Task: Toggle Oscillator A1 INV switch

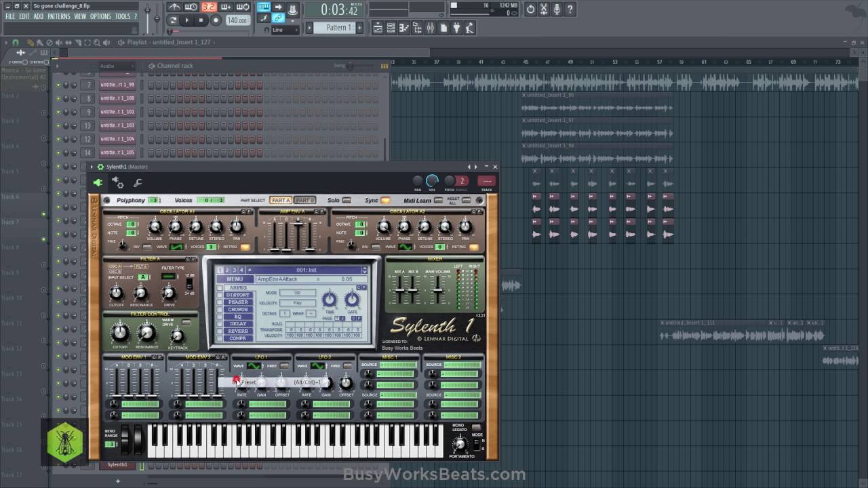Action: [146, 247]
